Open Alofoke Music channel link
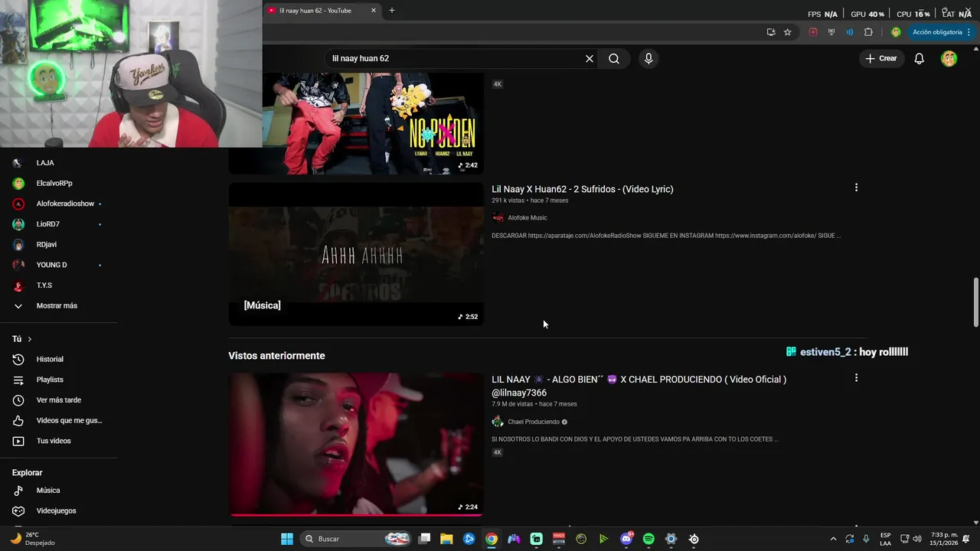This screenshot has width=980, height=551. [x=528, y=218]
